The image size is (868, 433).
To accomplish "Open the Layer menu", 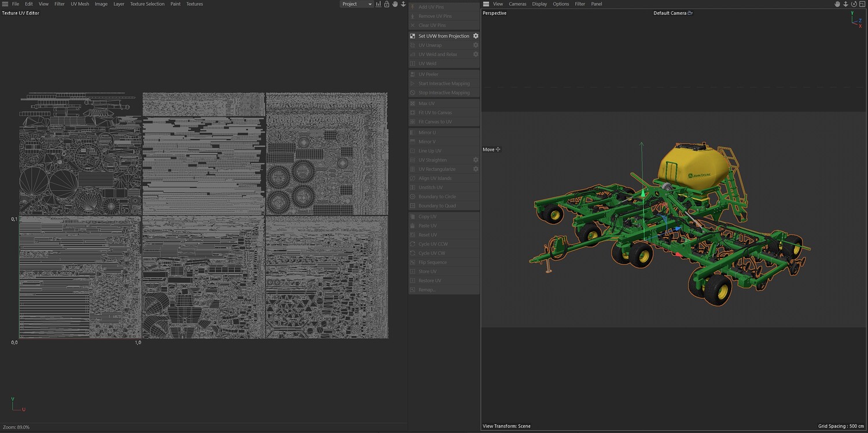I will pos(119,4).
